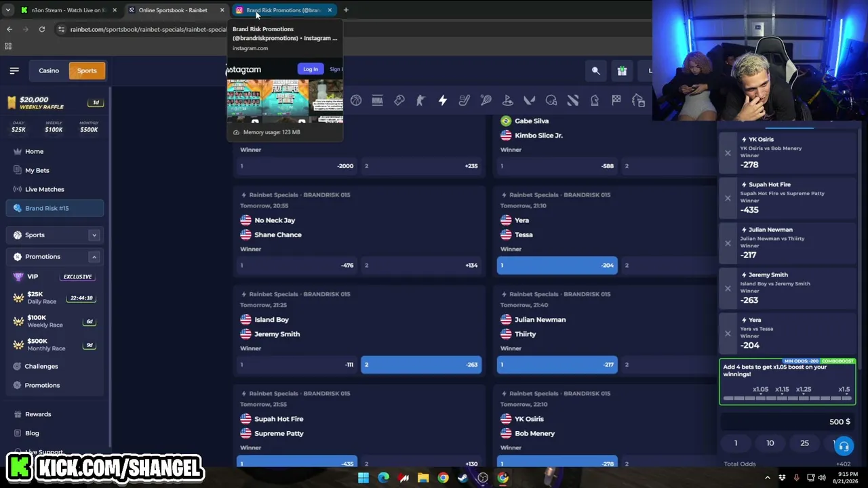The height and width of the screenshot is (488, 868).
Task: Open Steam from taskbar
Action: [x=462, y=478]
